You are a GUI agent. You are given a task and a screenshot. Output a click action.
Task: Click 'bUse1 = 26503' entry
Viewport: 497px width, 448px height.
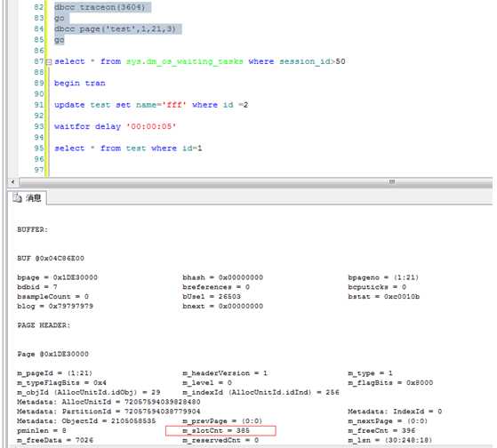[x=212, y=297]
